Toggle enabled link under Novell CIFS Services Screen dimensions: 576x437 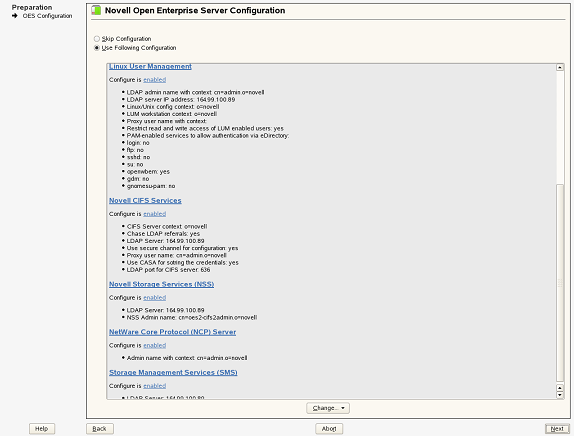coord(155,214)
